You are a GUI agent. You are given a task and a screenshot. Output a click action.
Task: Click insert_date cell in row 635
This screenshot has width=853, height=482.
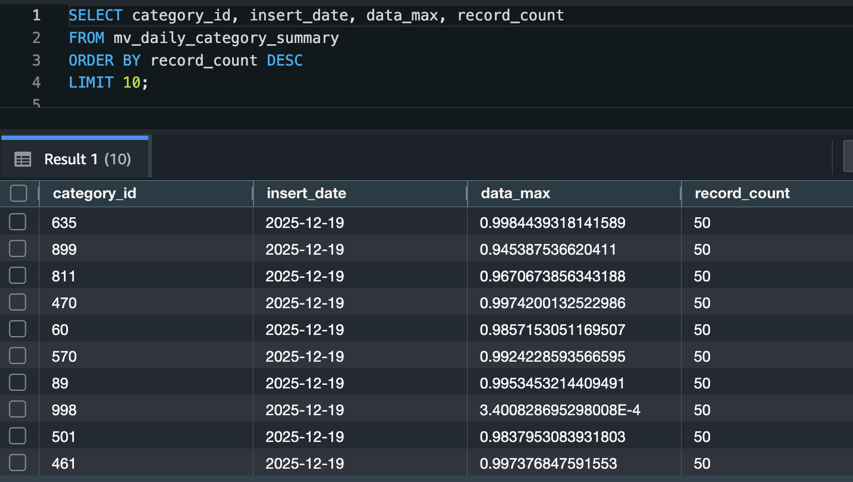tap(360, 222)
